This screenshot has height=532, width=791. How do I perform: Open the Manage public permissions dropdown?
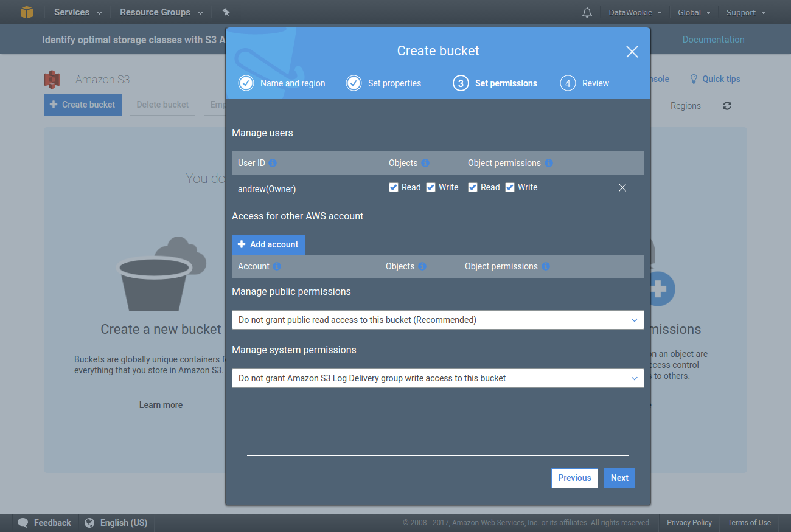pos(437,320)
